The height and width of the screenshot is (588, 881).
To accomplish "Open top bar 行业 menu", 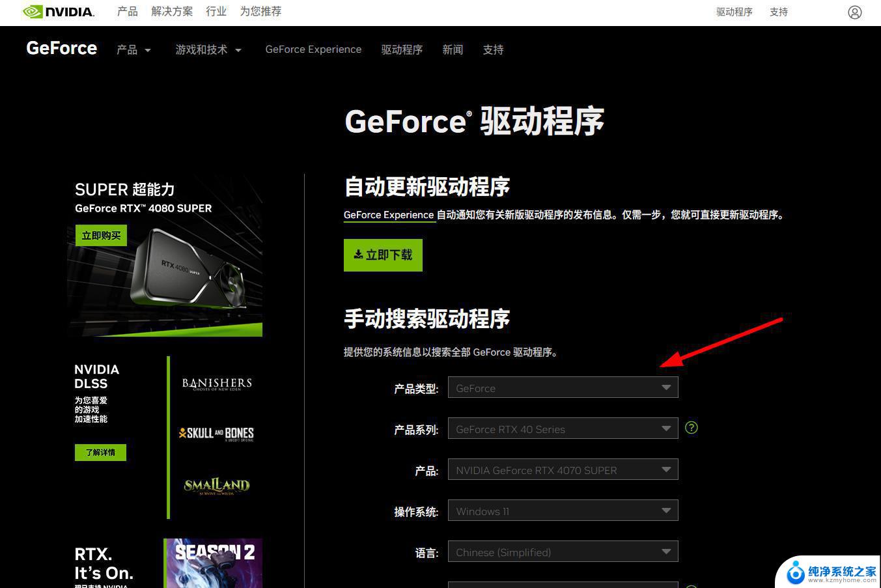I will tap(216, 12).
